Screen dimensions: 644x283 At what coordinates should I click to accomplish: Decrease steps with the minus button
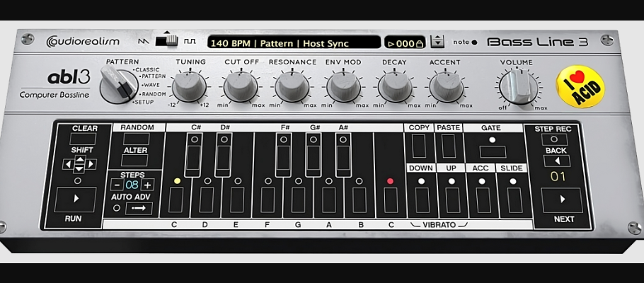[x=117, y=185]
